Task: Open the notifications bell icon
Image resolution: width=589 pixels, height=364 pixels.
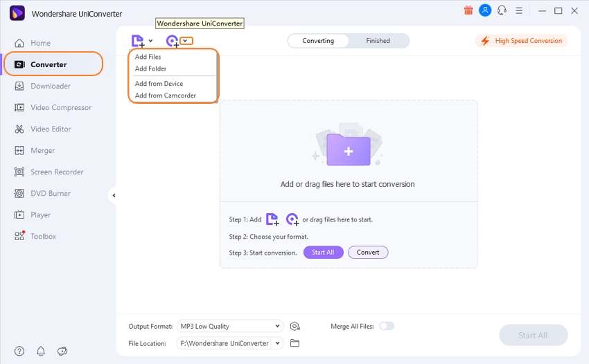Action: pos(41,351)
